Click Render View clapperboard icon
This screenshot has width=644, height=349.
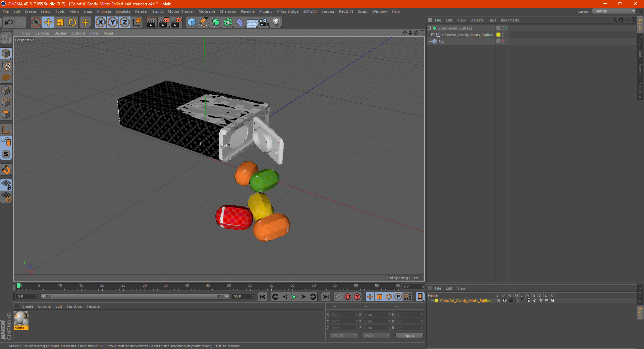(152, 22)
